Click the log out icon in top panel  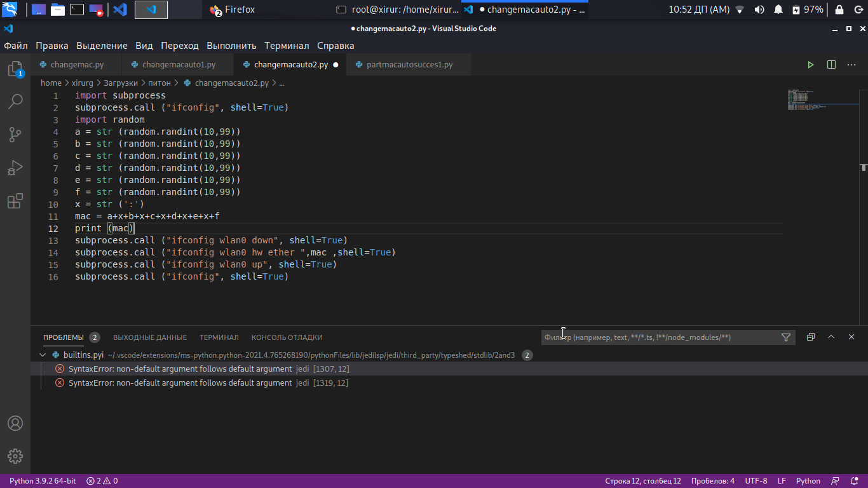coord(858,10)
